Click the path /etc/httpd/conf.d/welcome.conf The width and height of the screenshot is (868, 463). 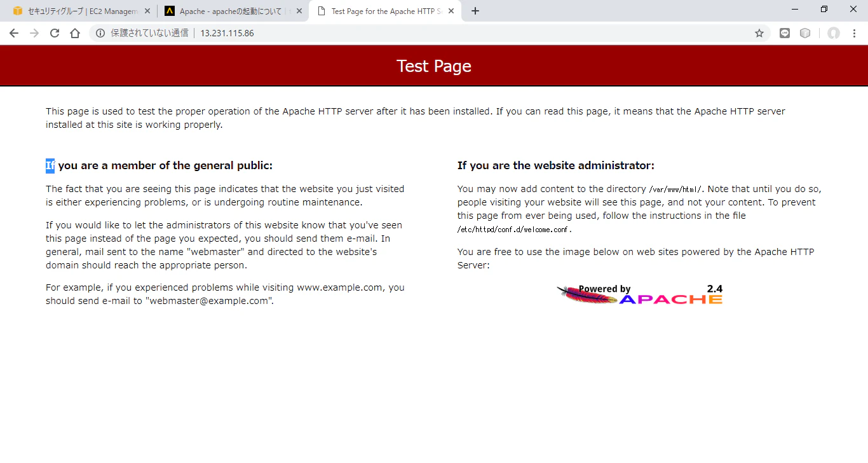click(514, 230)
